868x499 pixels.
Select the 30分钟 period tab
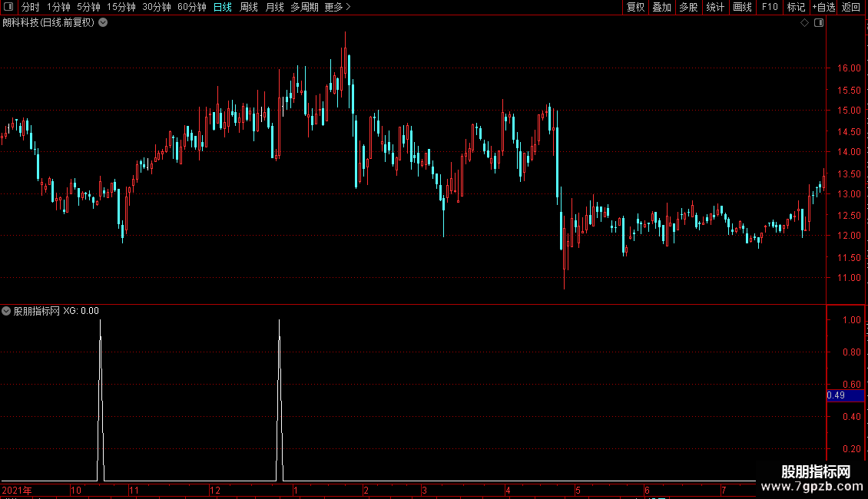157,7
